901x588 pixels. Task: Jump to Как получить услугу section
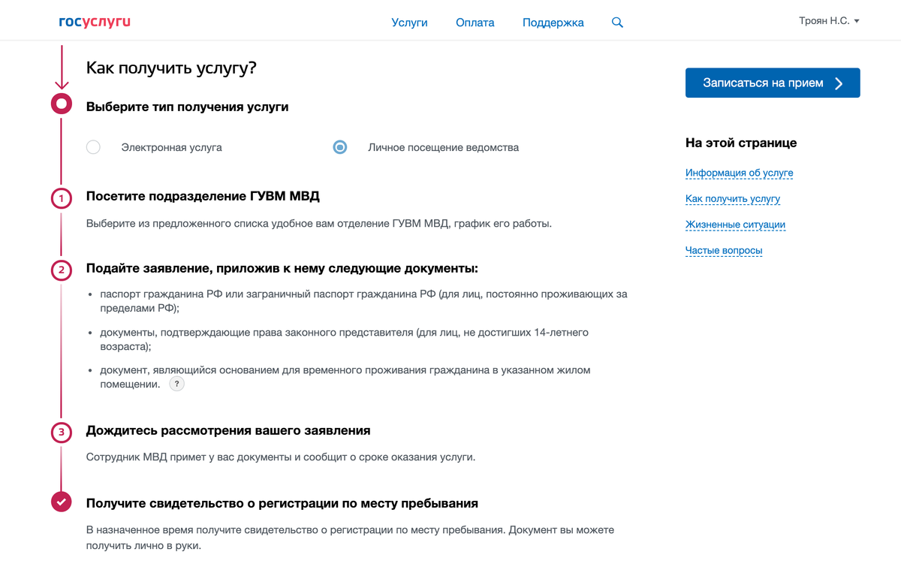(x=732, y=199)
